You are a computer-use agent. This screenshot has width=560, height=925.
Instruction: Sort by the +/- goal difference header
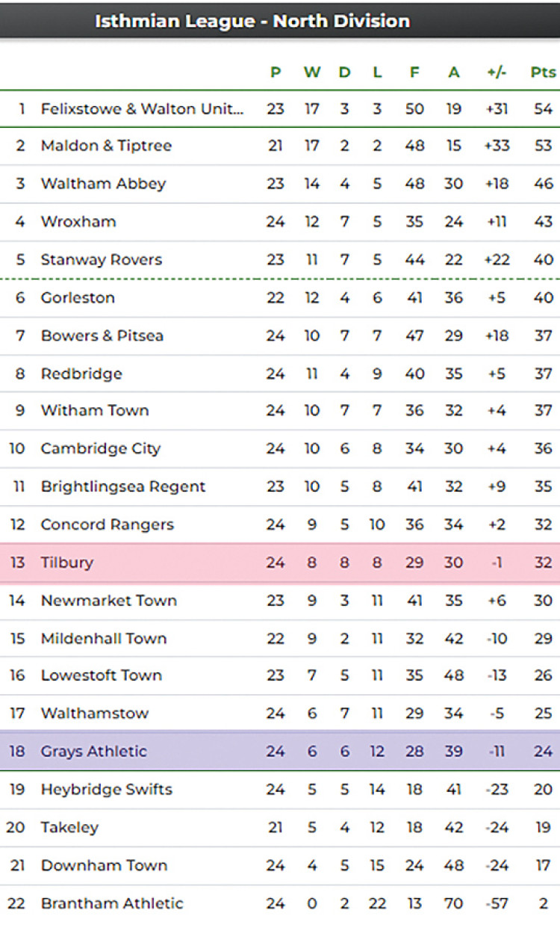point(496,72)
